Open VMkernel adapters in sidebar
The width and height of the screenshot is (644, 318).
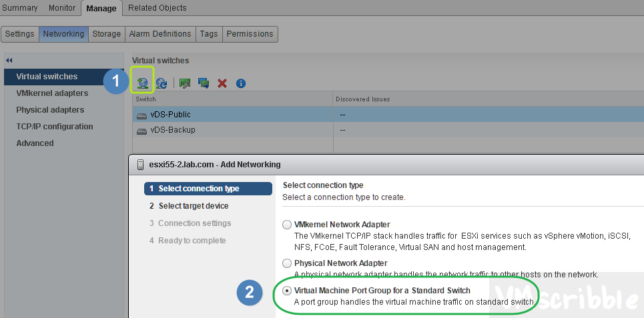(x=52, y=93)
